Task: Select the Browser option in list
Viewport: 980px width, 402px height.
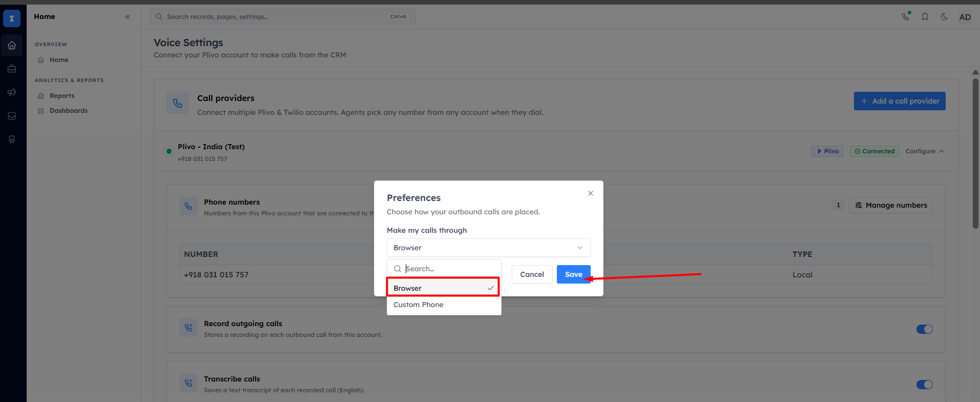Action: click(443, 288)
